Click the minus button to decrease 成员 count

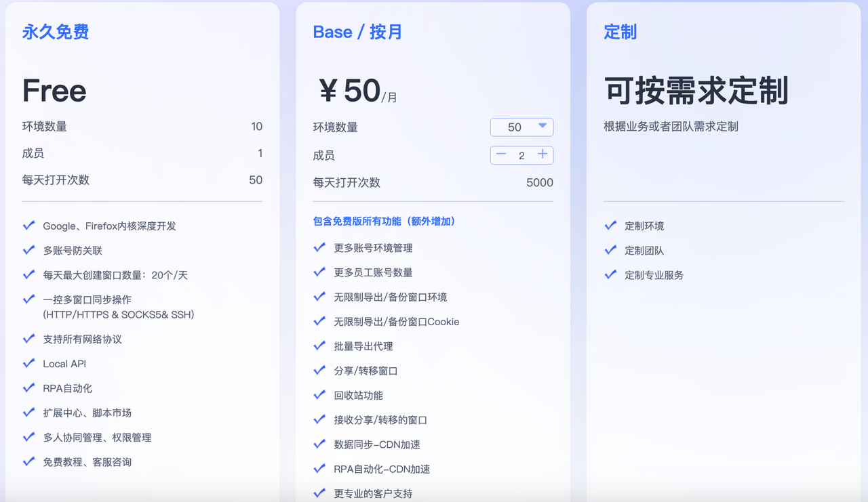(x=501, y=155)
